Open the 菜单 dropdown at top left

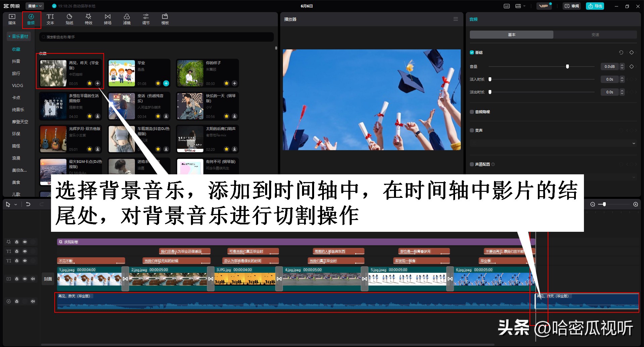point(35,6)
